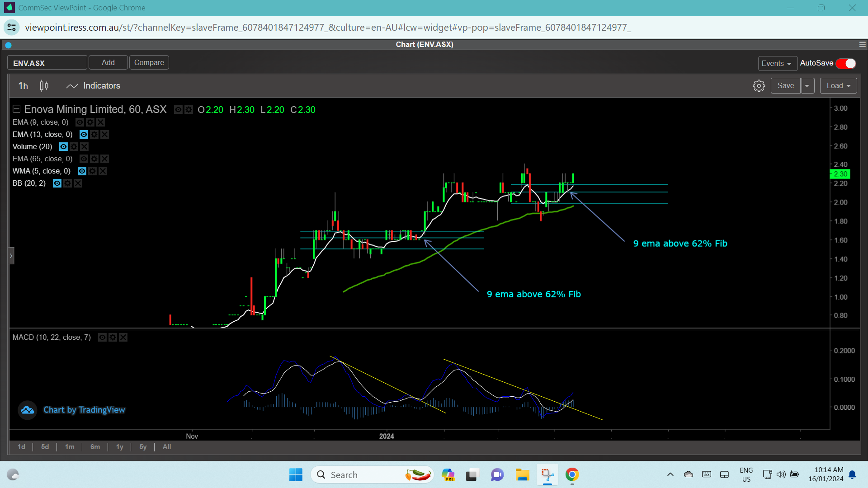Open settings for EMA (65, close, 0)
Image resolution: width=868 pixels, height=488 pixels.
94,159
